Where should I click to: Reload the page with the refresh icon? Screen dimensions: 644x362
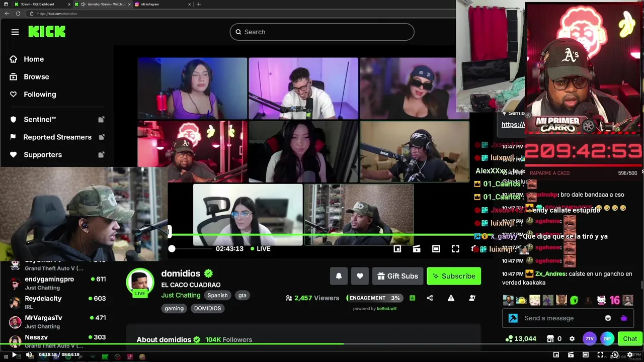18,14
